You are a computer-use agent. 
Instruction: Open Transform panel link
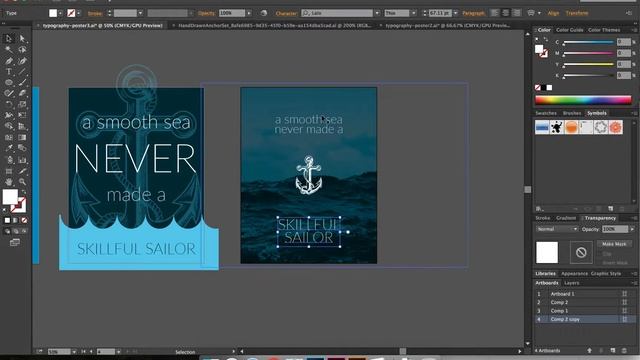pyautogui.click(x=577, y=13)
